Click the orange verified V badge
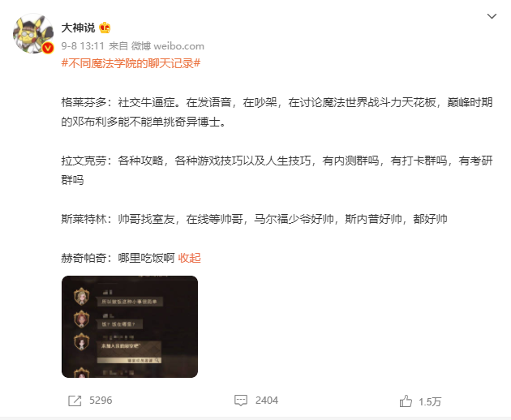 (x=48, y=48)
